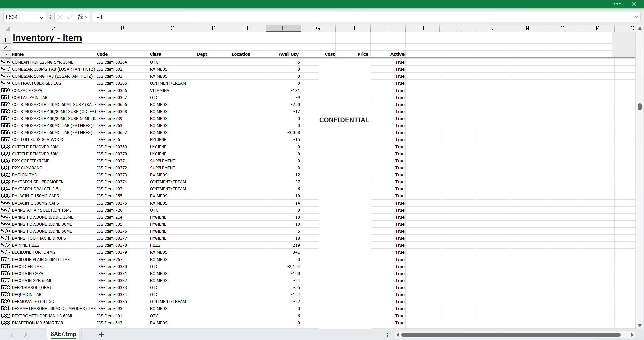
Task: Open the more options ellipsis menu
Action: (617, 4)
